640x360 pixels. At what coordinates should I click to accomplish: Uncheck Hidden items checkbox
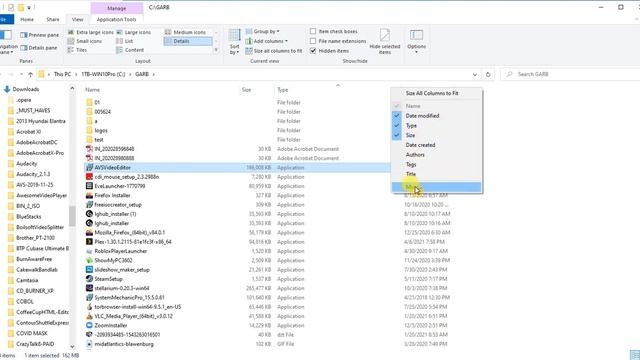pos(313,51)
